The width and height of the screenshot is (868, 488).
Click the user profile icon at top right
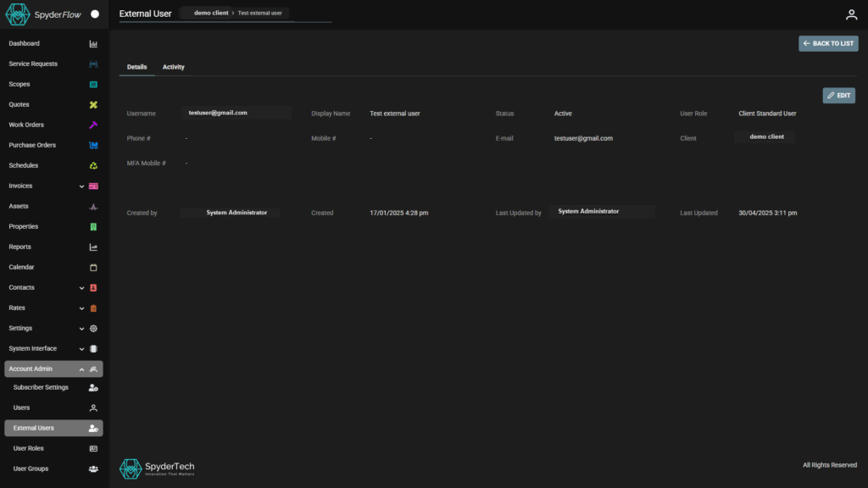pyautogui.click(x=851, y=14)
